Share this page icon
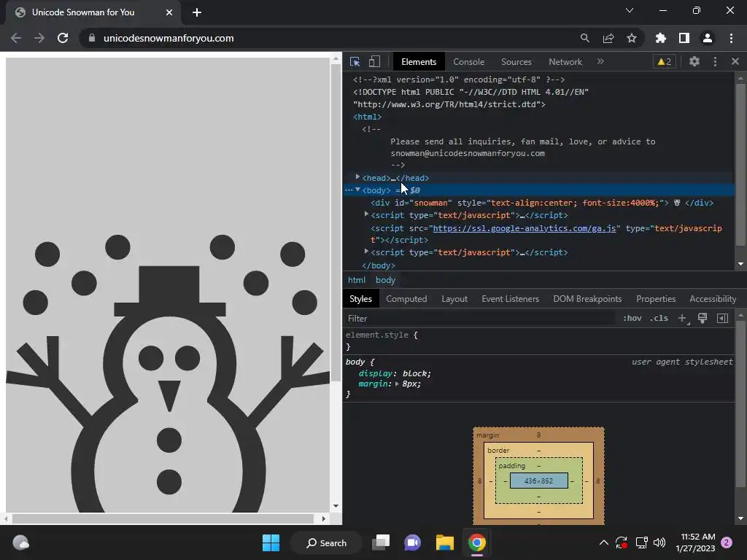The height and width of the screenshot is (560, 747). point(608,38)
